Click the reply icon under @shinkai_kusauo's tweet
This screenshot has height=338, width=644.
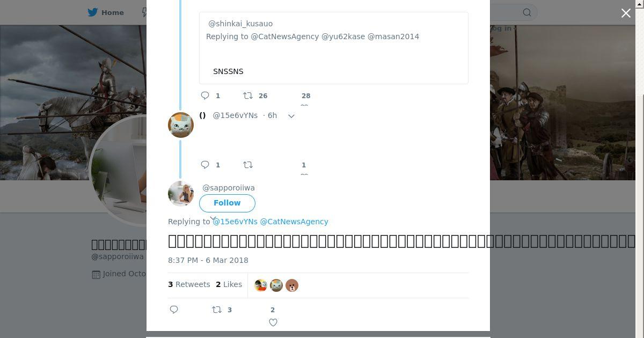[x=205, y=95]
